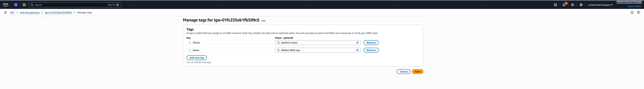Edit the Name key field
The width and height of the screenshot is (644, 89).
click(229, 50)
